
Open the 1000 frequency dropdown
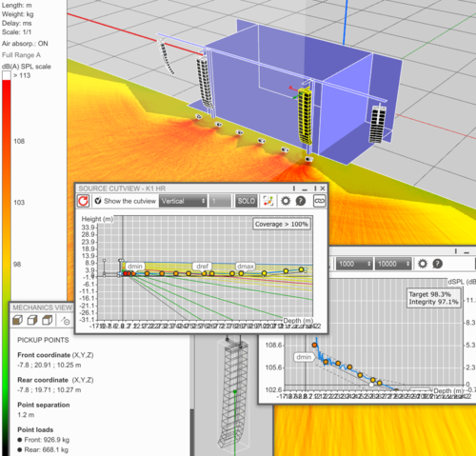click(x=354, y=264)
